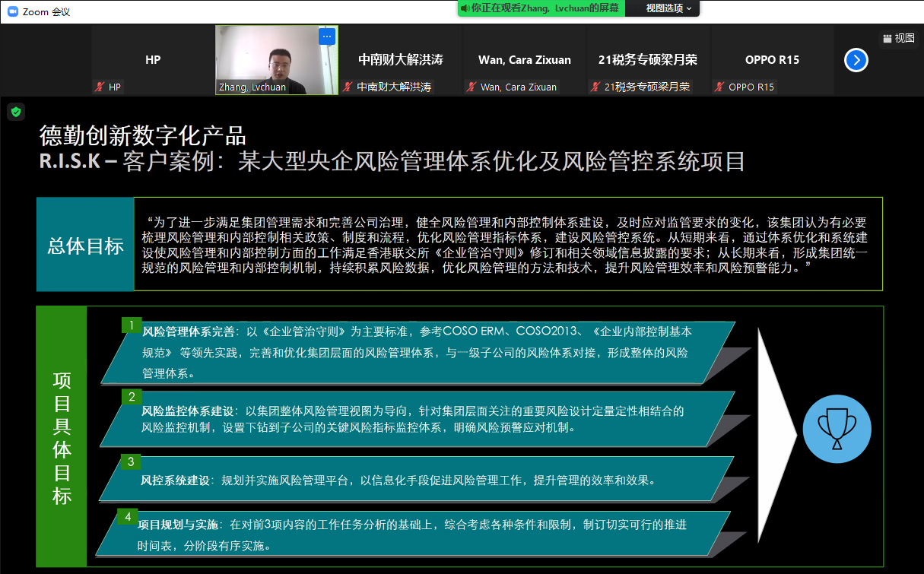Click the Zoom logo in the title bar
924x574 pixels.
11,11
